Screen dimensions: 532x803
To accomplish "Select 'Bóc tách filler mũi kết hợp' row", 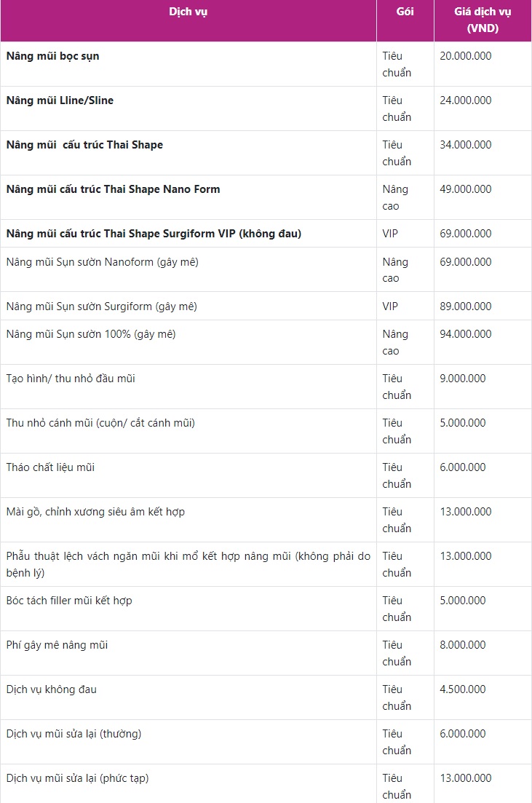I will [69, 601].
